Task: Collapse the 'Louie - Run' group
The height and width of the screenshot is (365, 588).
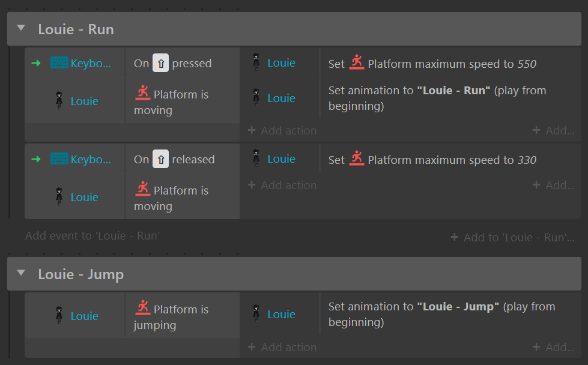Action: coord(22,28)
